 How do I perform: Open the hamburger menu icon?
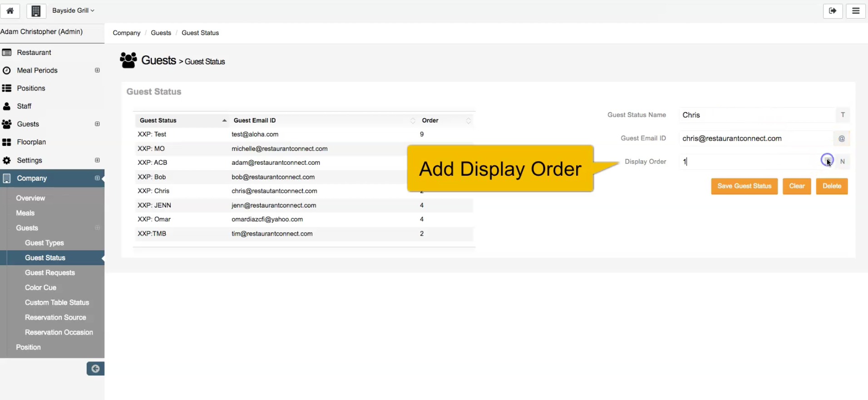click(x=856, y=11)
